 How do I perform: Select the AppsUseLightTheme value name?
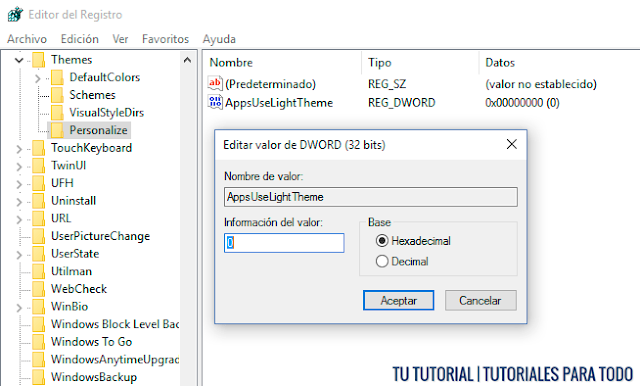tap(279, 103)
